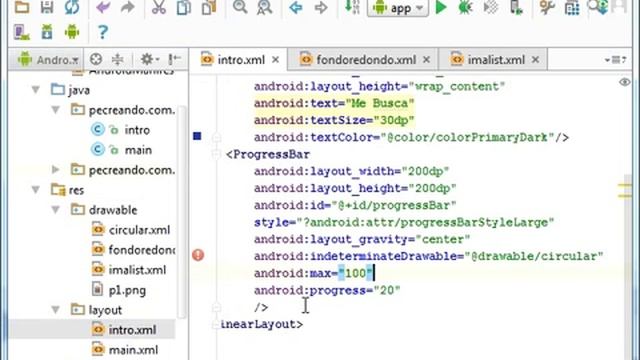The image size is (640, 360).
Task: Click the Redo arrow icon
Action: (128, 7)
